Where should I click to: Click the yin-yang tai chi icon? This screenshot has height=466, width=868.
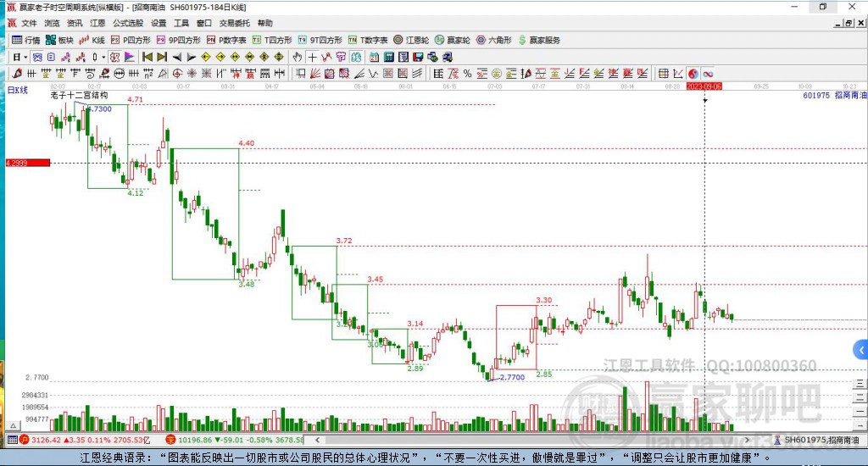[693, 74]
